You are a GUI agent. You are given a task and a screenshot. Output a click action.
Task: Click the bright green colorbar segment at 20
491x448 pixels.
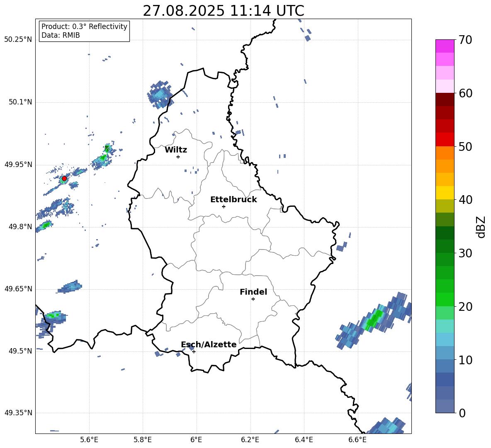(445, 299)
